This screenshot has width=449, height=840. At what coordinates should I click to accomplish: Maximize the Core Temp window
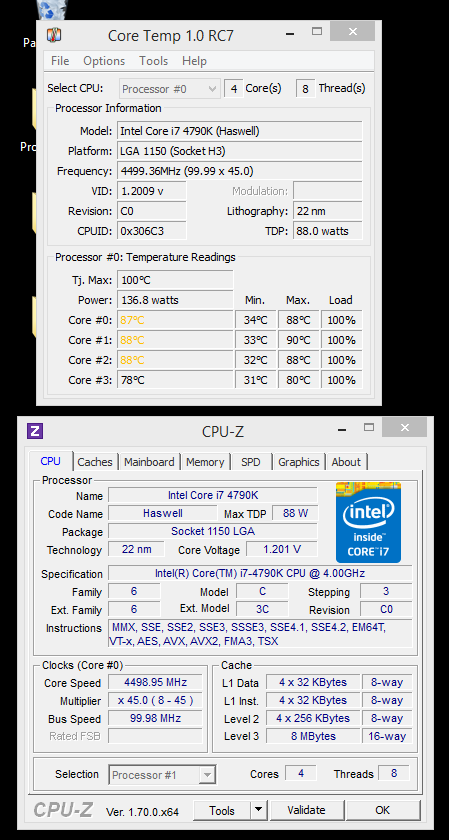(317, 32)
